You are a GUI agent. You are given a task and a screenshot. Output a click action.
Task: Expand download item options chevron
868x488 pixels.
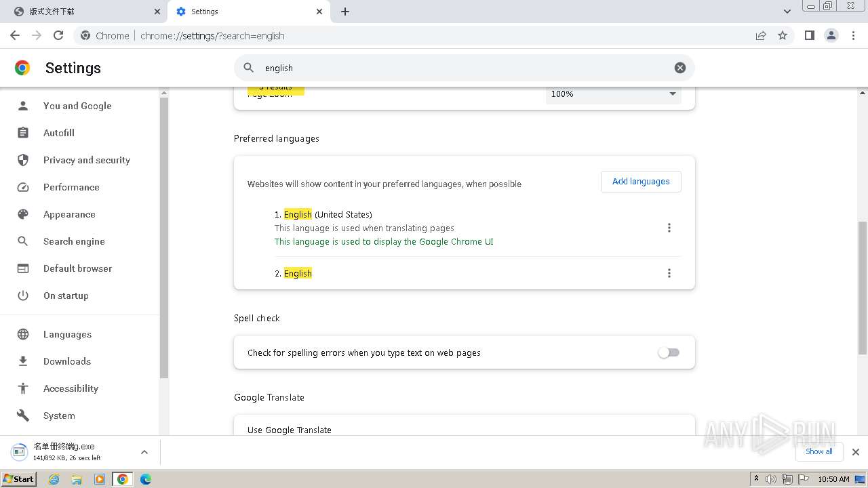pyautogui.click(x=144, y=452)
